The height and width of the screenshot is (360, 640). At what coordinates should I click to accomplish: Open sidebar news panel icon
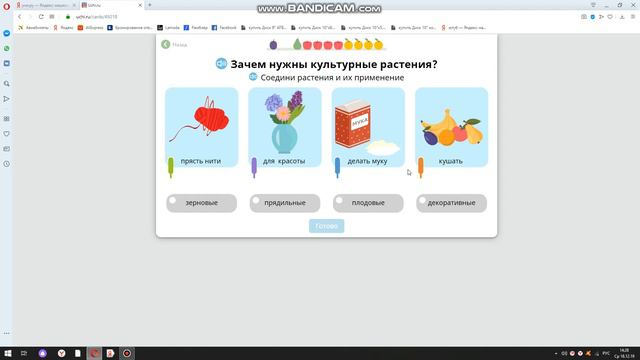[7, 149]
